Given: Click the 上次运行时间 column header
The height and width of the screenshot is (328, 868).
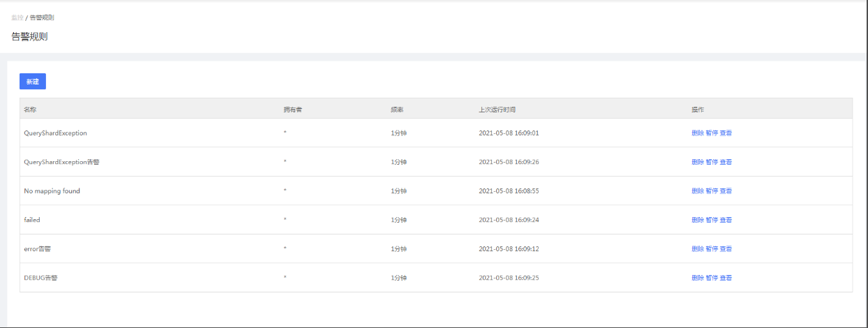Looking at the screenshot, I should coord(497,110).
